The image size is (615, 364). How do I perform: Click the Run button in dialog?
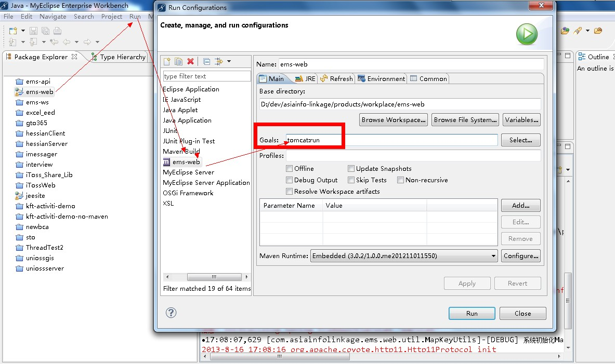472,314
